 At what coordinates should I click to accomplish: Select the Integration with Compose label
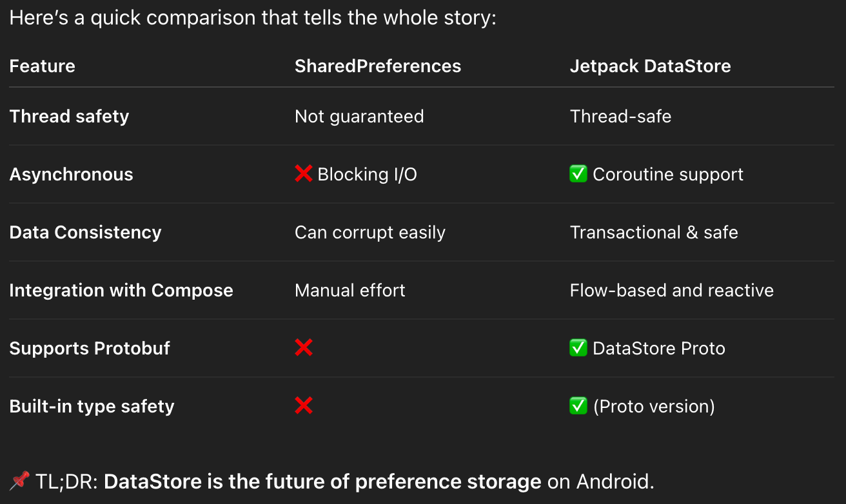[121, 290]
